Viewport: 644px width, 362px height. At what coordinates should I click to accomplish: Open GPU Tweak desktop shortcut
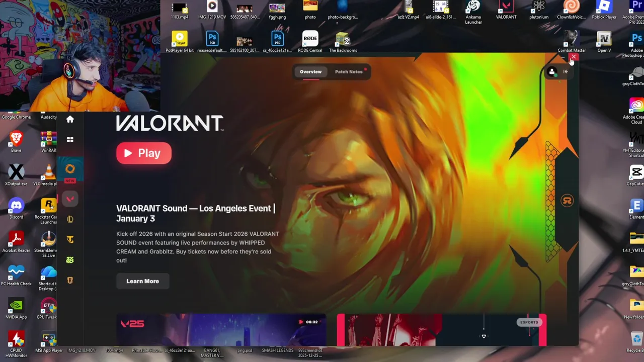[x=47, y=308]
